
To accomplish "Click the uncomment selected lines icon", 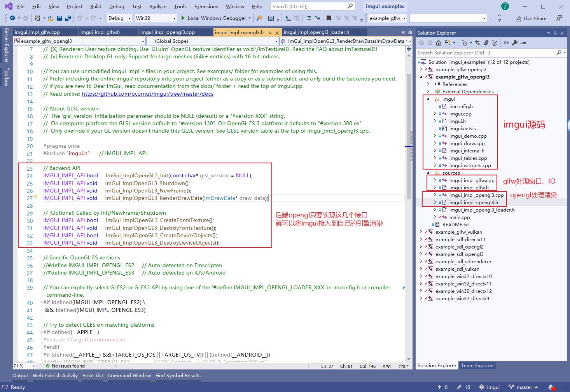I will (x=317, y=18).
